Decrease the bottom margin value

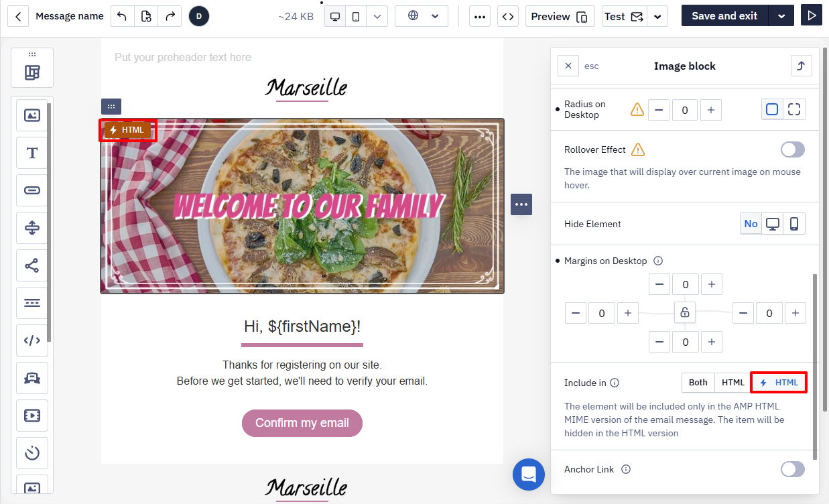click(x=659, y=342)
